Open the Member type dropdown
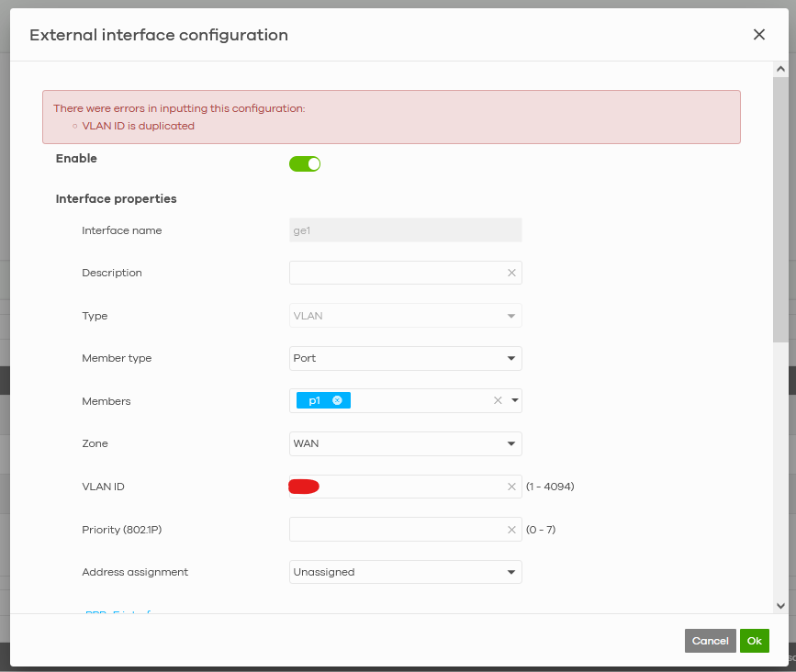This screenshot has width=796, height=672. click(405, 358)
